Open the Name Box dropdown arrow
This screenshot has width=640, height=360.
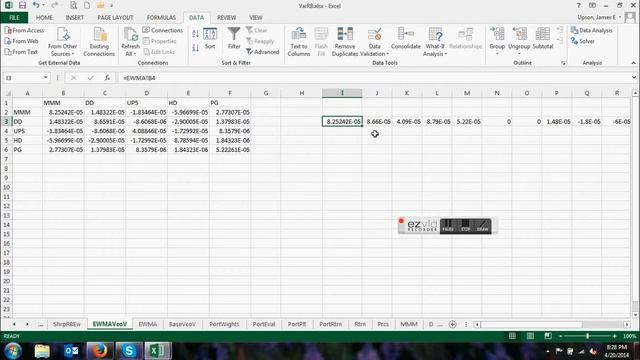click(45, 78)
